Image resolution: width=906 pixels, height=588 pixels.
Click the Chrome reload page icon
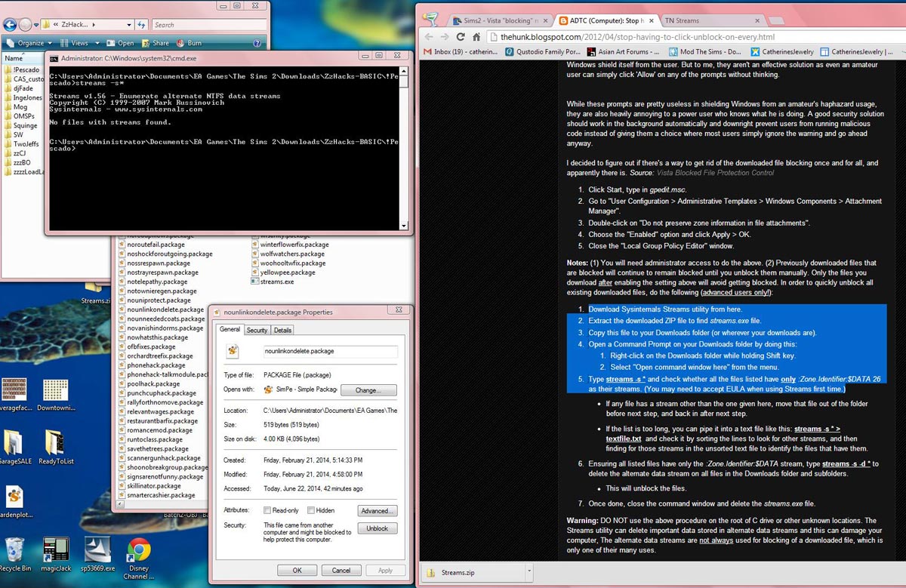[x=460, y=36]
